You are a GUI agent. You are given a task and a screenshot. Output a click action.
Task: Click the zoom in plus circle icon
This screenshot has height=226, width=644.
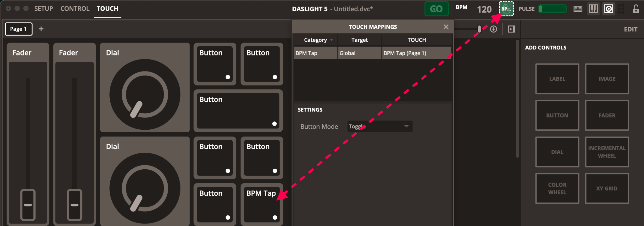pos(494,29)
